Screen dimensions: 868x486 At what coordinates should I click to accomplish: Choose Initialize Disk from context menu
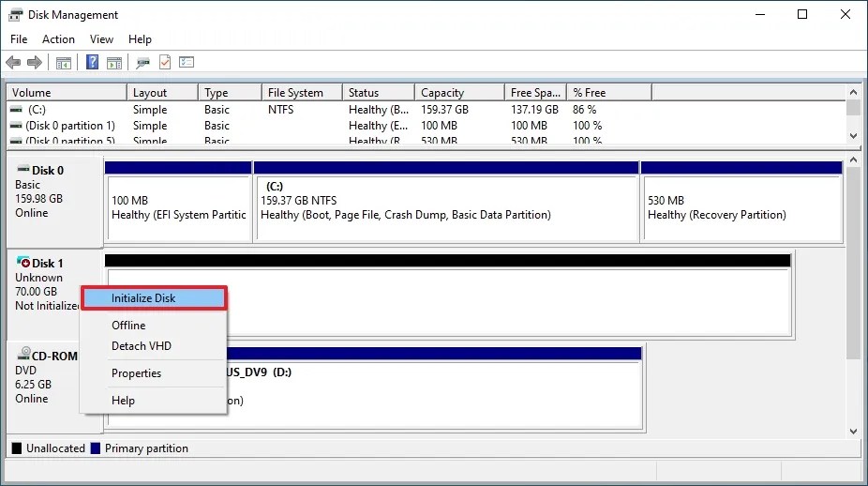pos(154,298)
